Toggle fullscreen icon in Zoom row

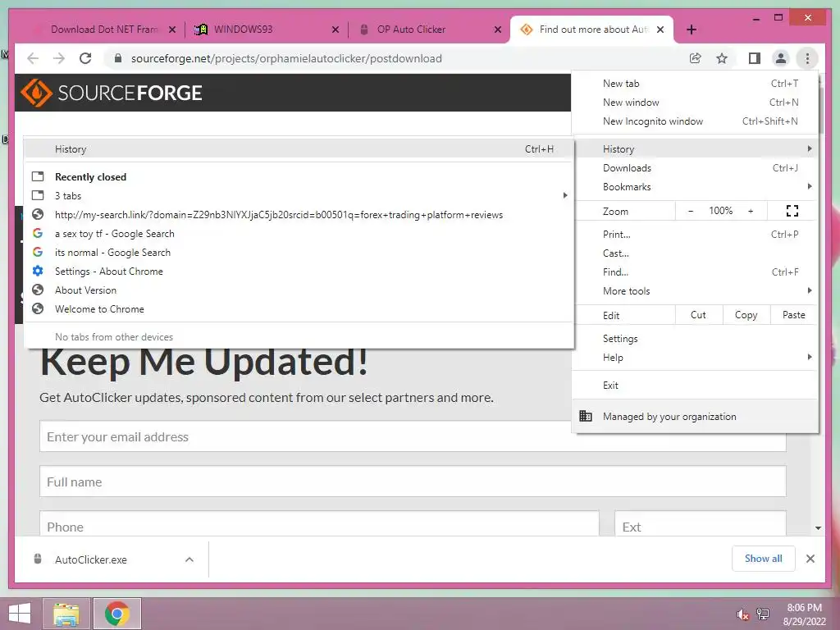click(792, 211)
